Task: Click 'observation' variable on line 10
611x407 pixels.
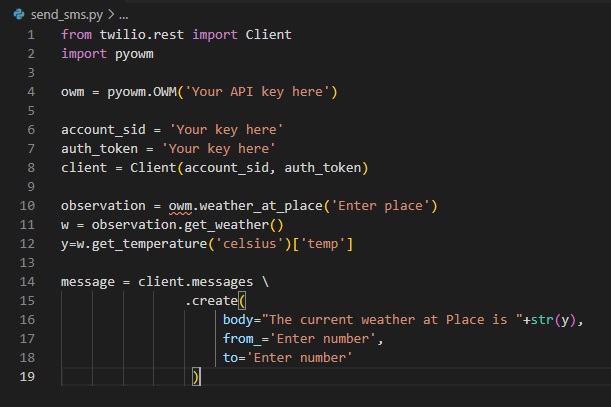Action: coord(103,206)
